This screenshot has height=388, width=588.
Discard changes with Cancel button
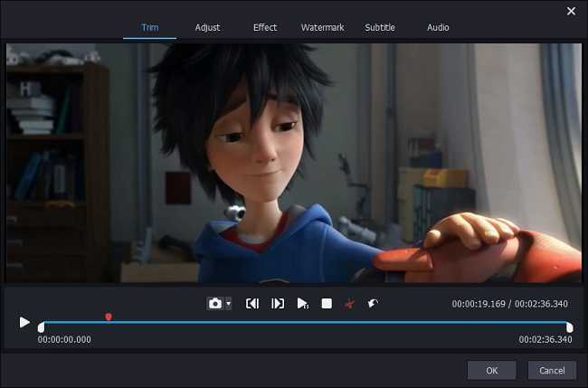(552, 371)
